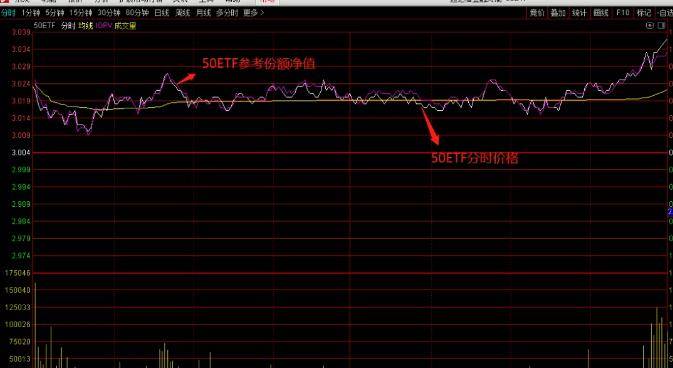The image size is (673, 368).
Task: Switch to the 分时 intraday tab
Action: pyautogui.click(x=8, y=13)
